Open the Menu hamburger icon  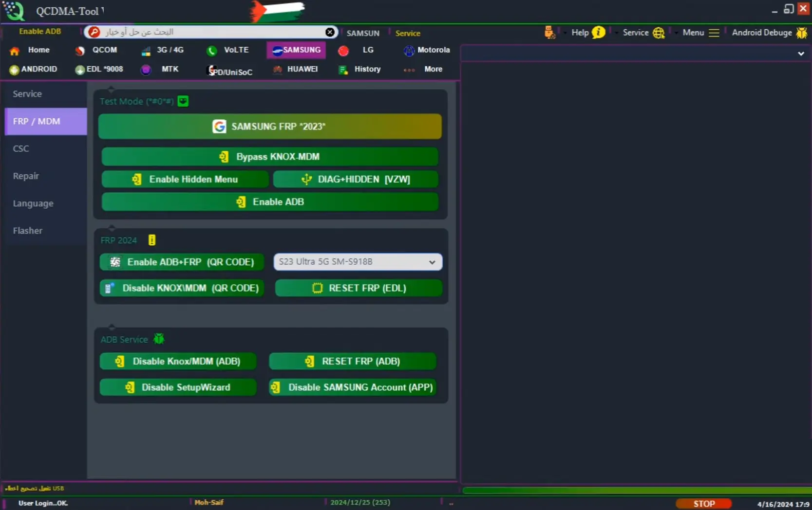pyautogui.click(x=714, y=33)
